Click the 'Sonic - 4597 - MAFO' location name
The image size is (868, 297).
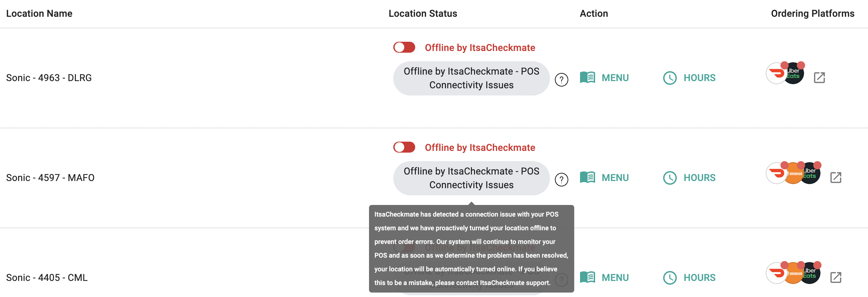coord(50,178)
